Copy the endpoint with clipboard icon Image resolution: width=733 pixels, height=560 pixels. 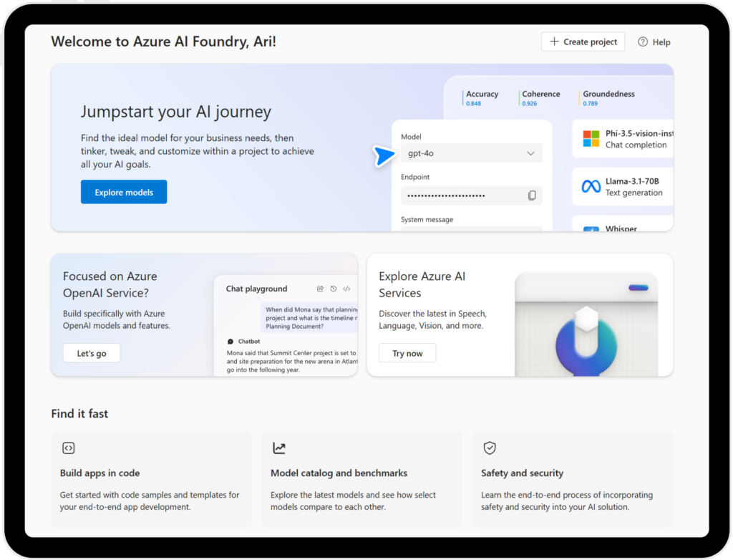point(532,195)
